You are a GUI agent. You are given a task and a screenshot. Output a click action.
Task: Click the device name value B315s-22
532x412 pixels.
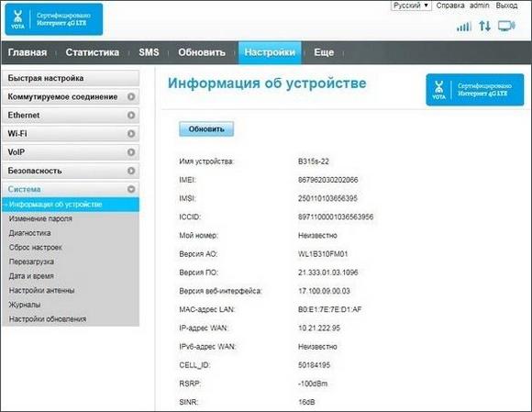[x=313, y=161]
